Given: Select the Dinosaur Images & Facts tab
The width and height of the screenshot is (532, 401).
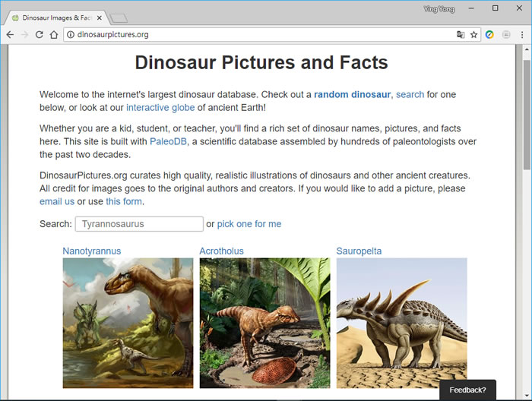Looking at the screenshot, I should click(x=55, y=17).
